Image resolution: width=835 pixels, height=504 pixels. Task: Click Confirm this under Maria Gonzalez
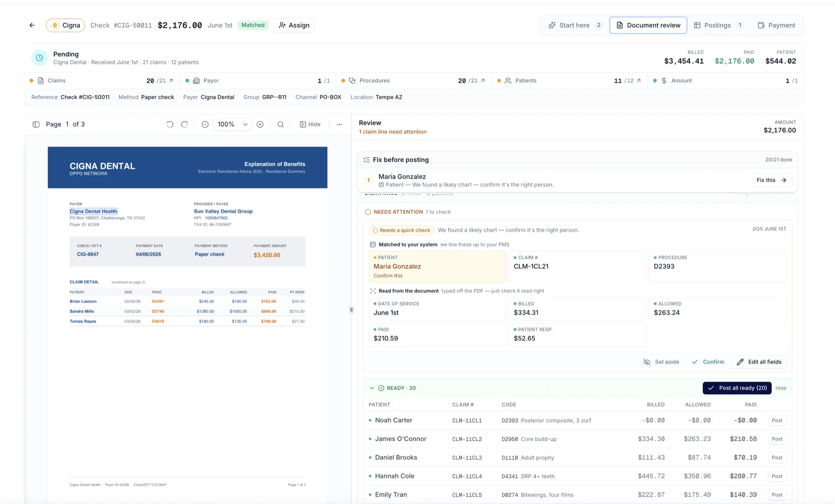click(x=388, y=276)
